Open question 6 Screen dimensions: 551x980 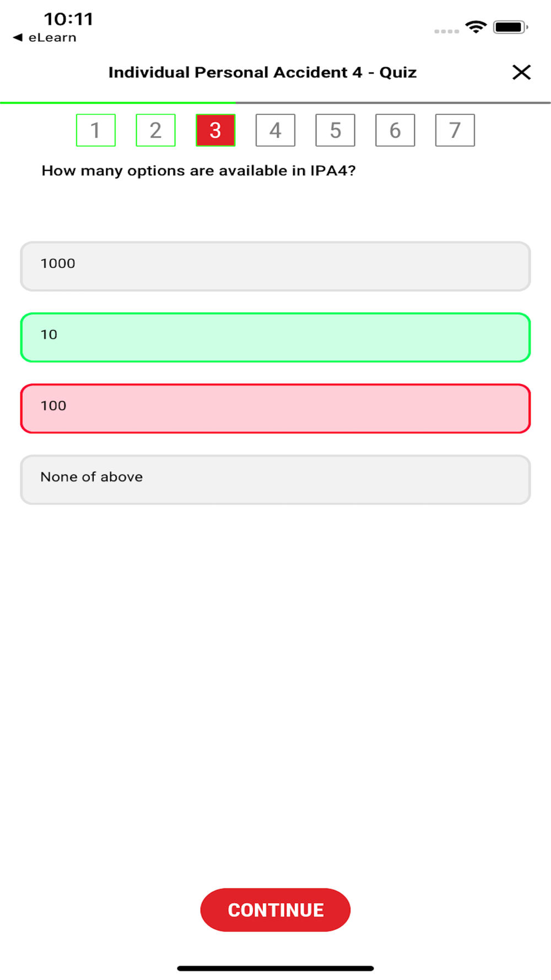[395, 130]
